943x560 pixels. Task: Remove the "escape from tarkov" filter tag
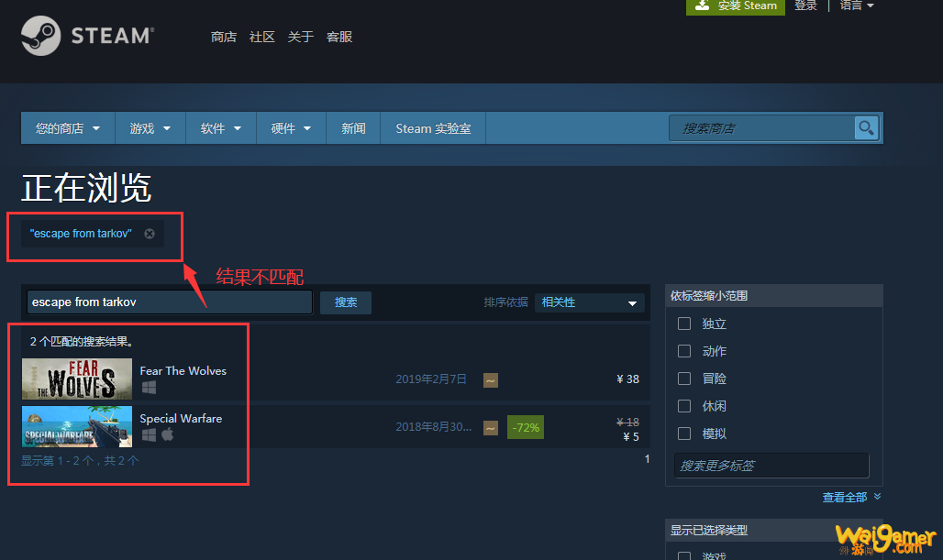(x=150, y=234)
